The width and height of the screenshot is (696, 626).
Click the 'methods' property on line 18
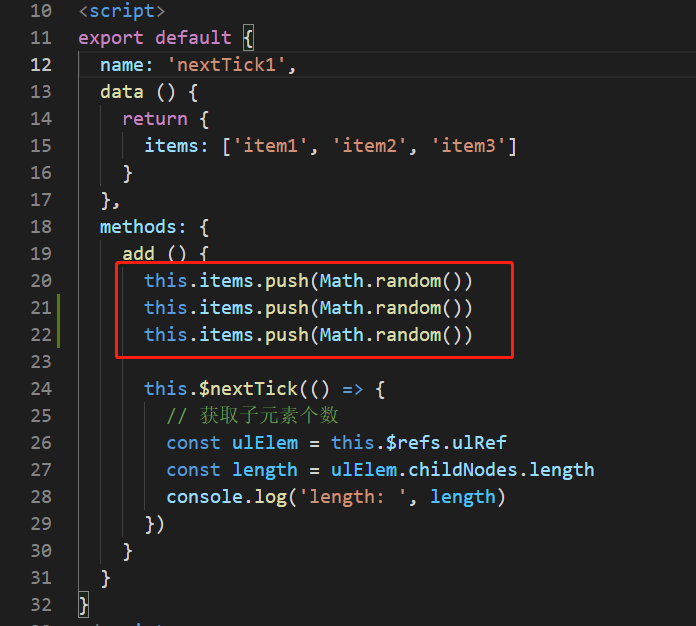[x=138, y=227]
